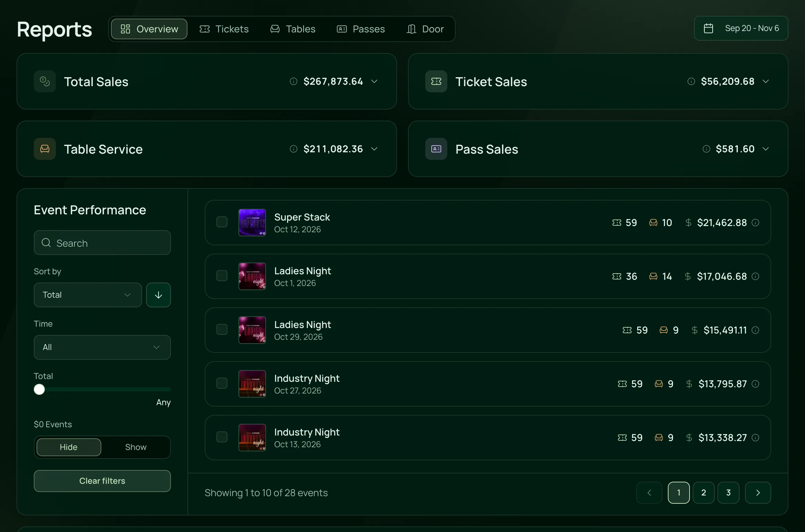Click the calendar icon in date range
Screen dimensions: 805x532
tap(709, 28)
